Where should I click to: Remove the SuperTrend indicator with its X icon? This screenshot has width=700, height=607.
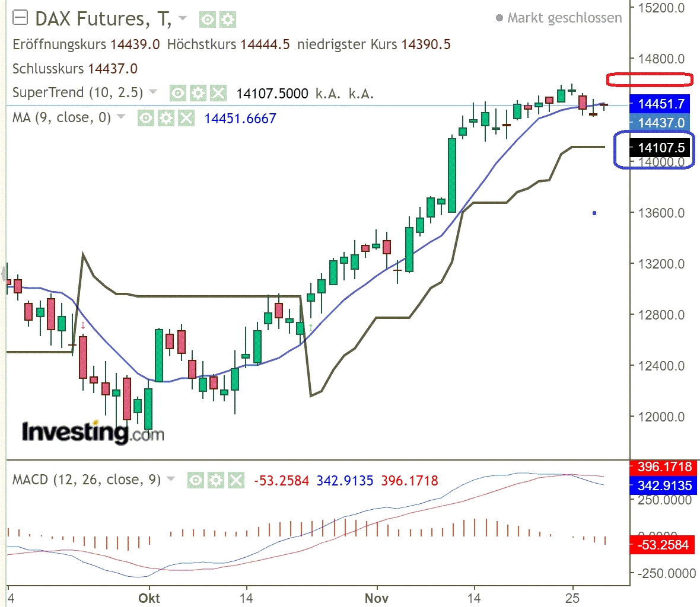[217, 92]
